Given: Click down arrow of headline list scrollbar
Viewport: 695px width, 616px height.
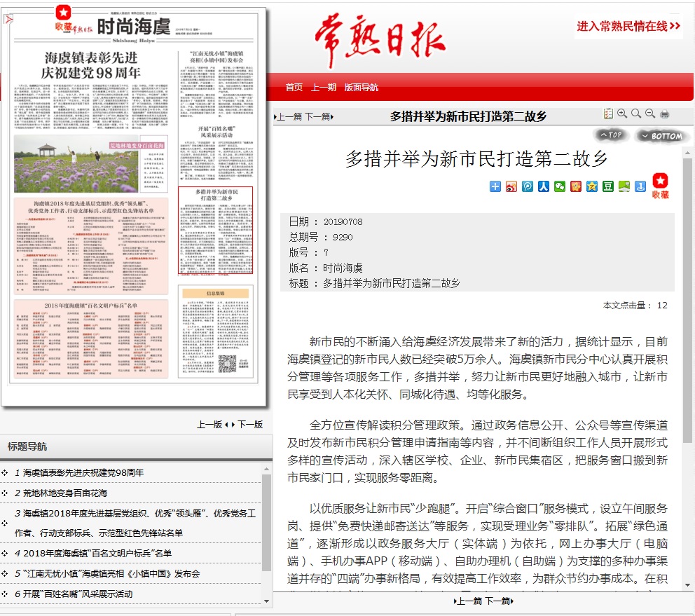Looking at the screenshot, I should point(266,601).
